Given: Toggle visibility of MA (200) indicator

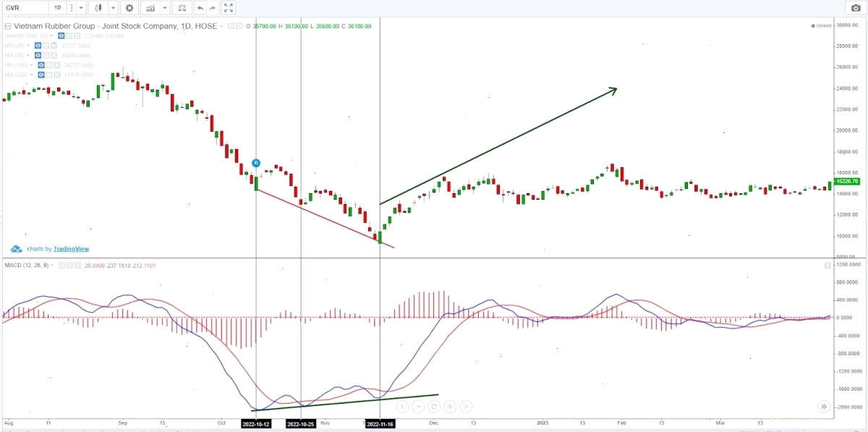Looking at the screenshot, I should (x=42, y=75).
